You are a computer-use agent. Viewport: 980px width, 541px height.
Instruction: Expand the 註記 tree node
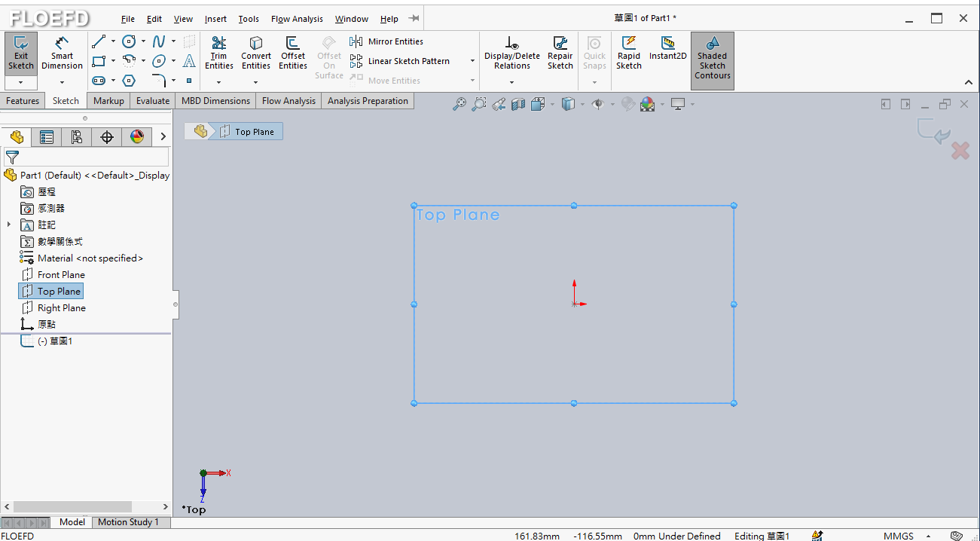click(9, 225)
